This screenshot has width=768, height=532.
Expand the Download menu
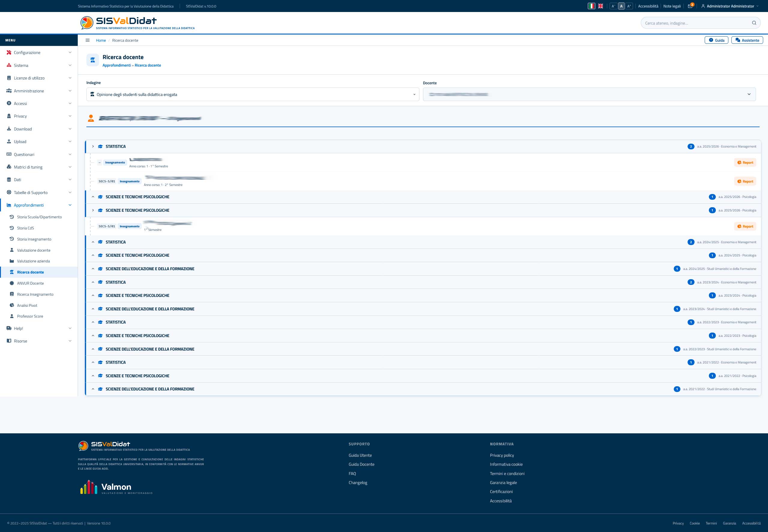click(x=39, y=129)
